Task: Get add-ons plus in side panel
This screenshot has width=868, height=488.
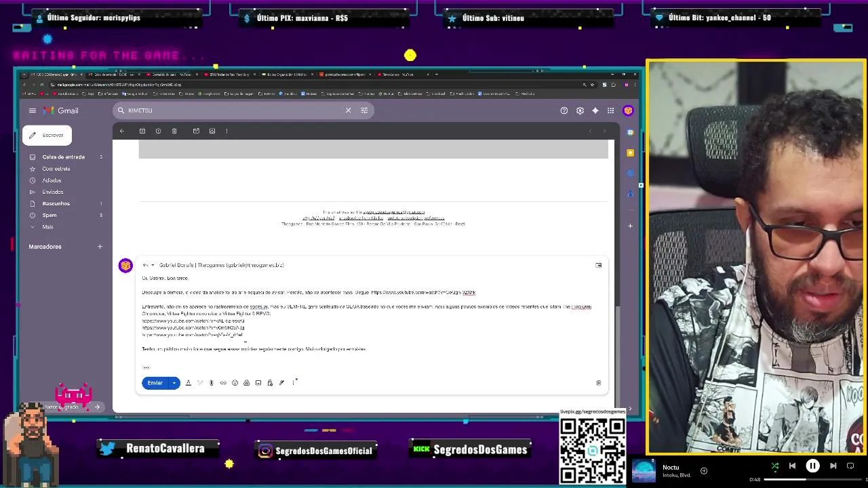Action: coord(630,226)
